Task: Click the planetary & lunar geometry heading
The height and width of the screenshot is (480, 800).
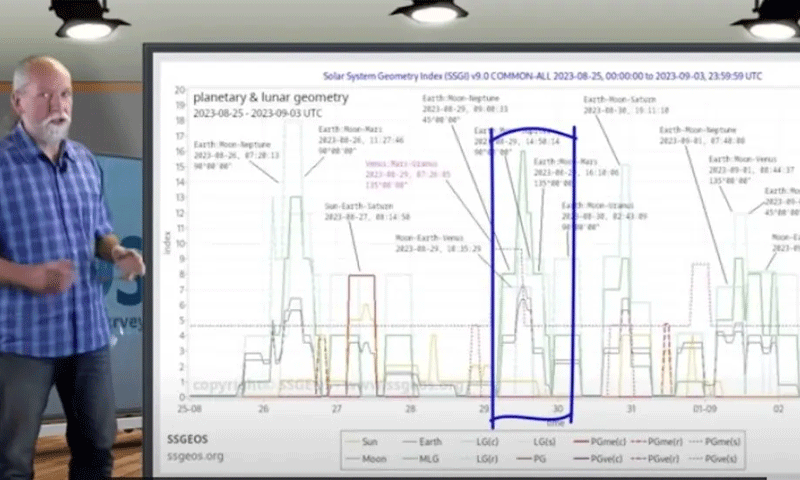Action: (270, 98)
